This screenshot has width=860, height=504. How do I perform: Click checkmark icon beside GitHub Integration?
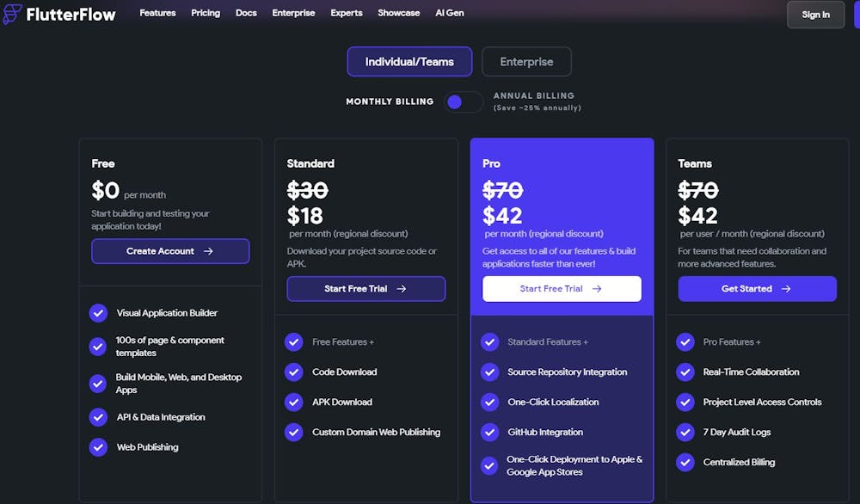(x=489, y=433)
